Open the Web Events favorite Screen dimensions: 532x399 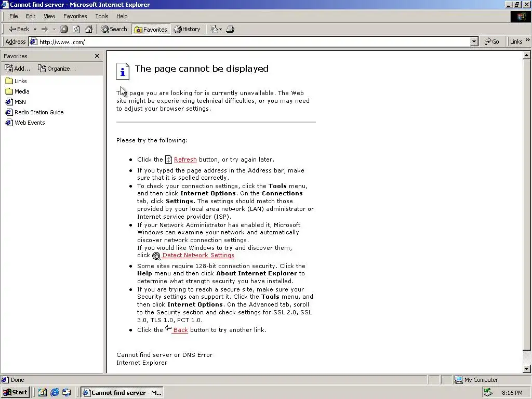tap(25, 123)
